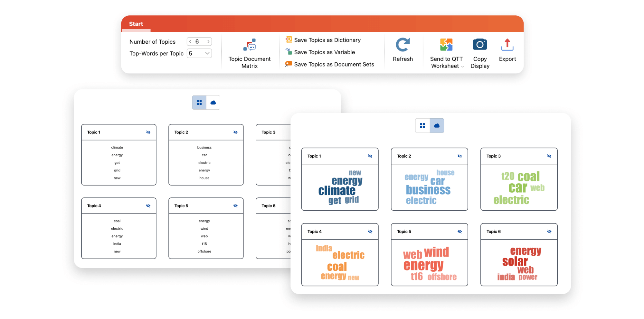Viewport: 644px width, 319px height.
Task: Switch to word cloud view in front panel
Action: tap(437, 126)
